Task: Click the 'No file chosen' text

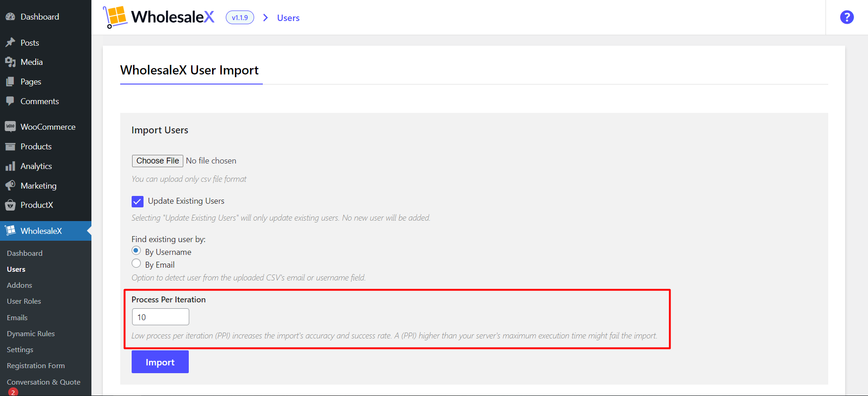Action: pyautogui.click(x=211, y=161)
